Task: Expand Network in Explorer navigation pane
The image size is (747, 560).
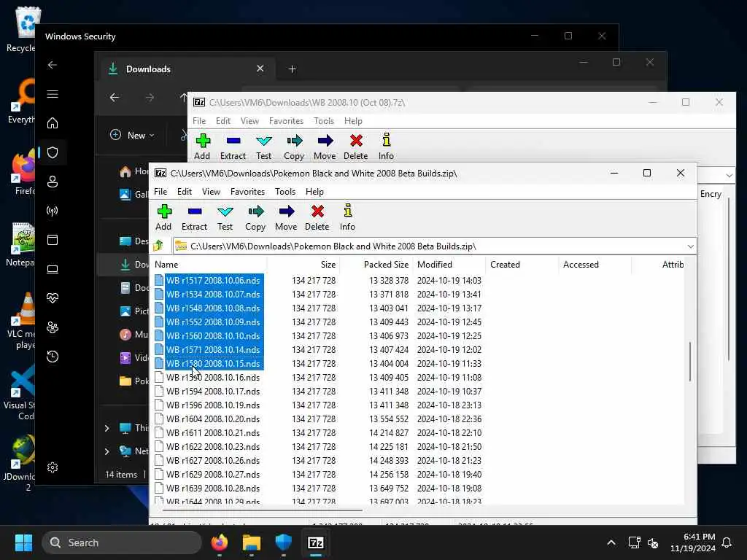Action: point(107,451)
